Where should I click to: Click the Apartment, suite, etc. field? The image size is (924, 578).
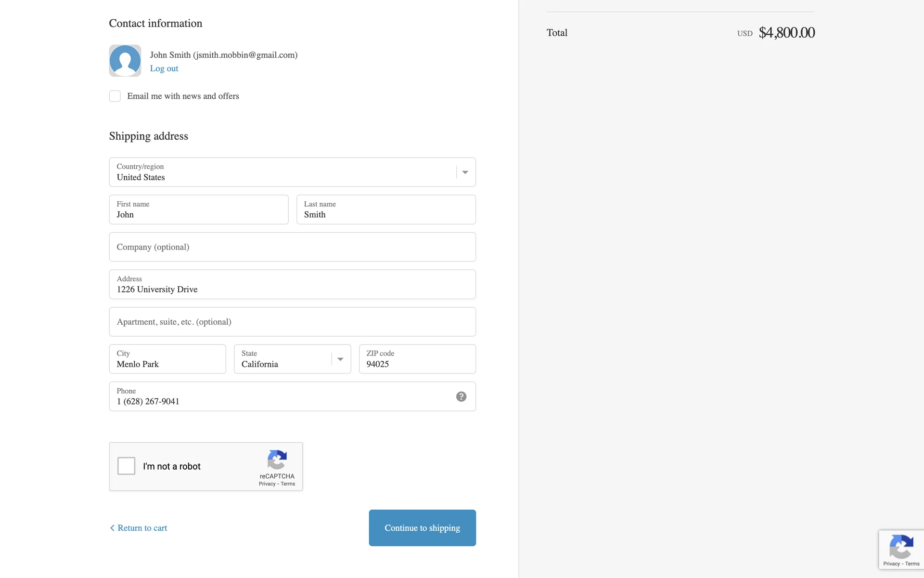[292, 322]
